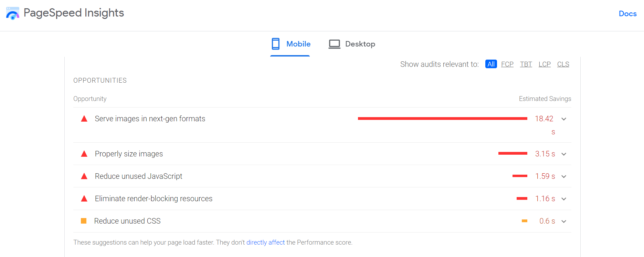Switch to the Desktop tab
Image resolution: width=644 pixels, height=257 pixels.
(352, 44)
